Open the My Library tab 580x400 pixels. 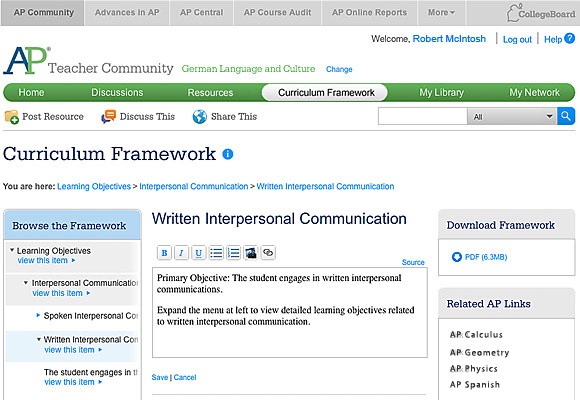[441, 93]
